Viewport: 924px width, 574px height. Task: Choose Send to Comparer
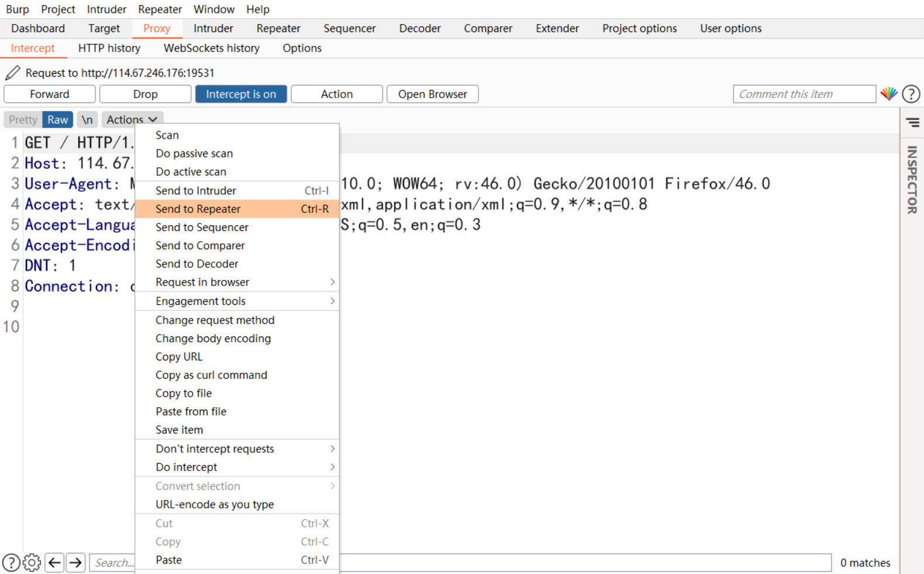click(x=237, y=245)
